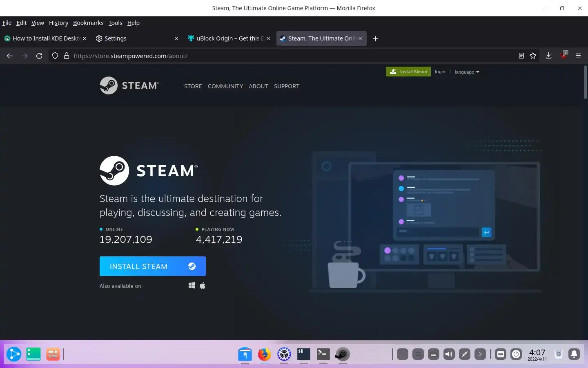Open the Edit menu
The width and height of the screenshot is (588, 368).
(22, 23)
